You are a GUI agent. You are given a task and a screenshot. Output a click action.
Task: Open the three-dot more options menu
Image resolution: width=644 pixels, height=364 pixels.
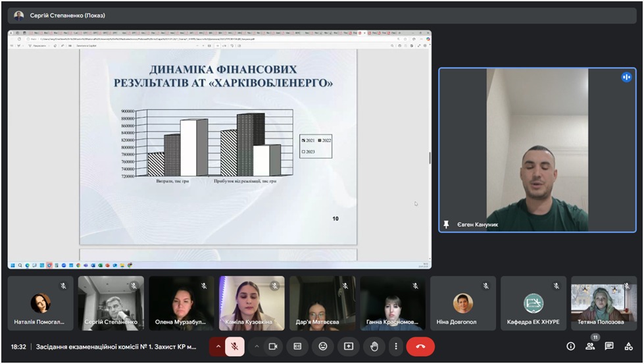[x=395, y=346]
